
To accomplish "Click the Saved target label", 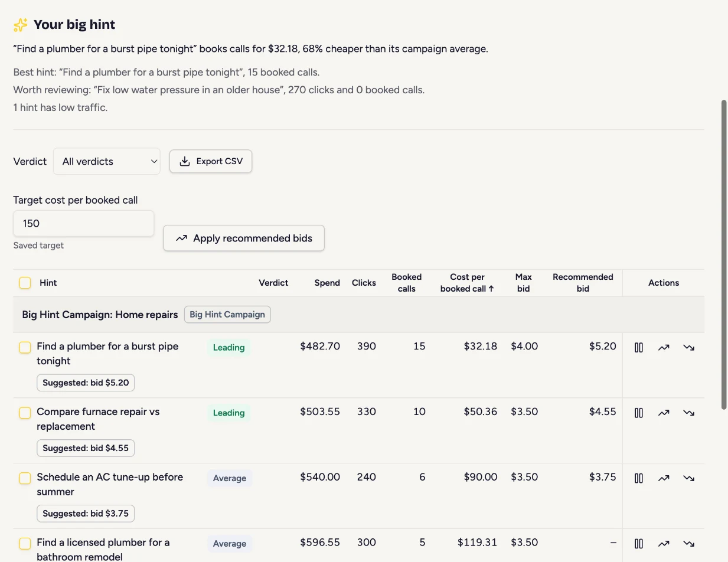I will (38, 246).
